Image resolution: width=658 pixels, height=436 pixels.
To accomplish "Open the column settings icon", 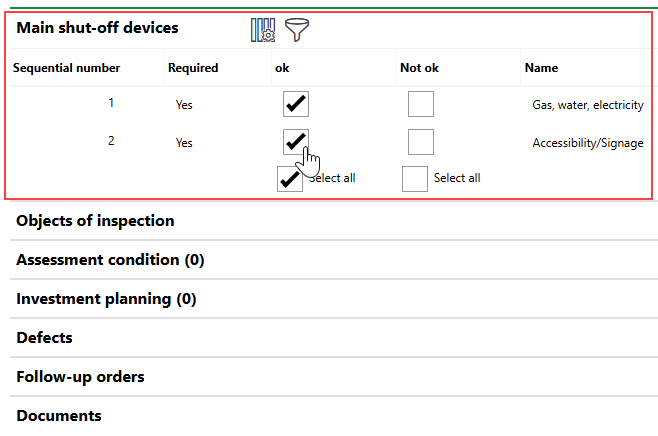I will click(x=262, y=30).
